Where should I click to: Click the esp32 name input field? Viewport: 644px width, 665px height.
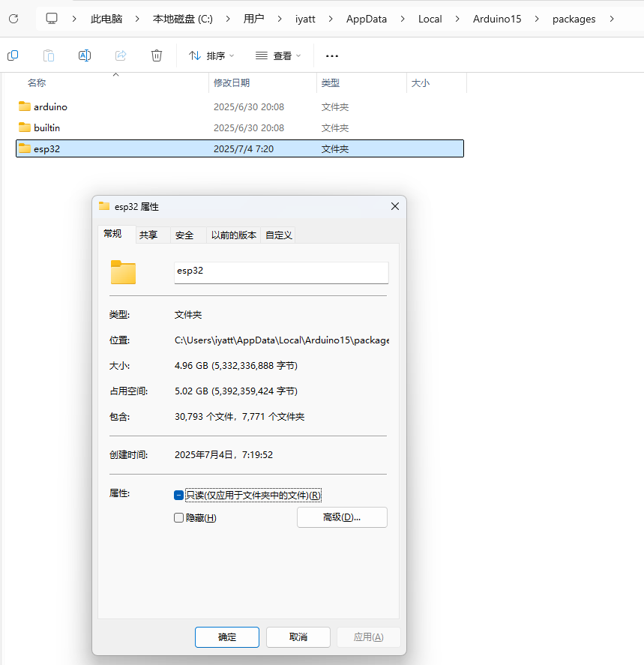tap(281, 272)
